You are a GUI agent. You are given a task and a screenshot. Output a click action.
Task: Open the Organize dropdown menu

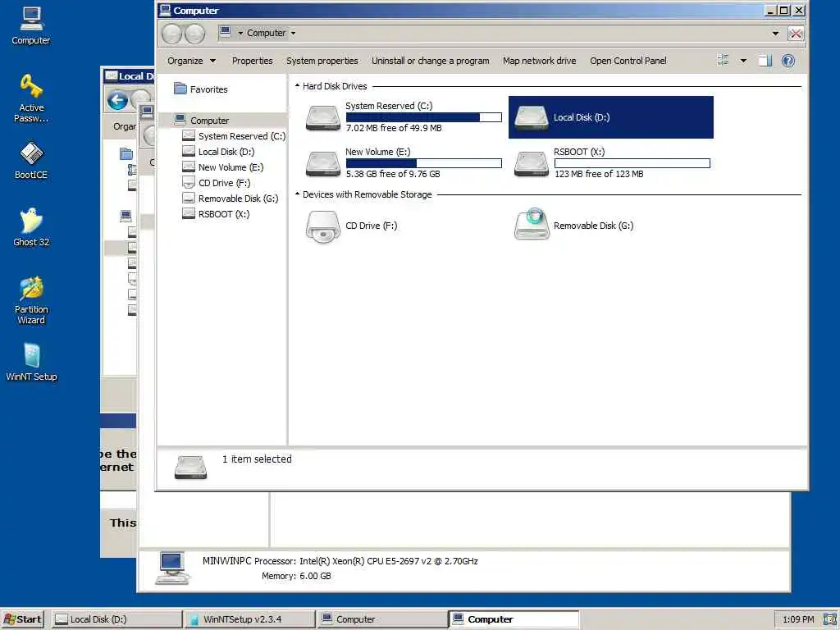[191, 61]
